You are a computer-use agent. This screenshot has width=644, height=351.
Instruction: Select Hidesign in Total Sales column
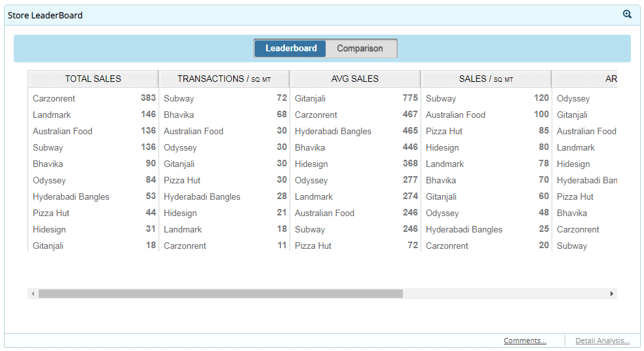click(x=49, y=230)
